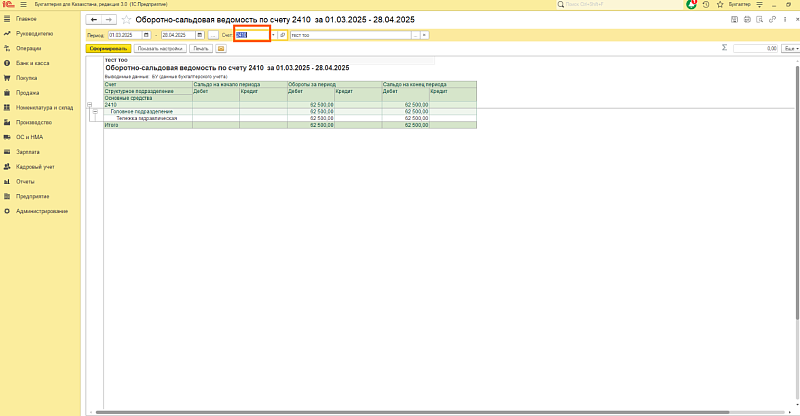Viewport: 800px width, 416px height.
Task: Collapse the 2410 account group row
Action: (90, 104)
